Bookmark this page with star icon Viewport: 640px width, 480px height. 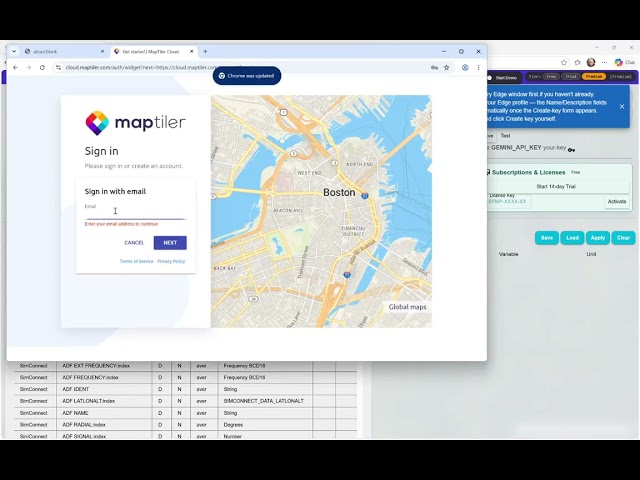click(447, 68)
